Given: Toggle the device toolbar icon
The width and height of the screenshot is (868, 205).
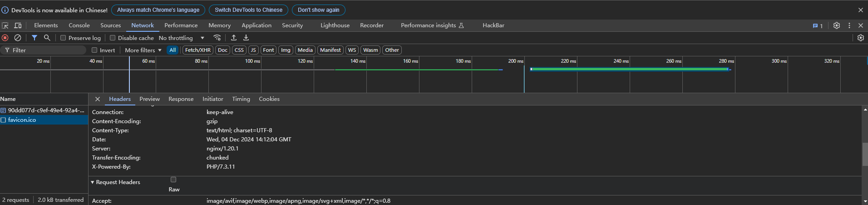Looking at the screenshot, I should 18,25.
